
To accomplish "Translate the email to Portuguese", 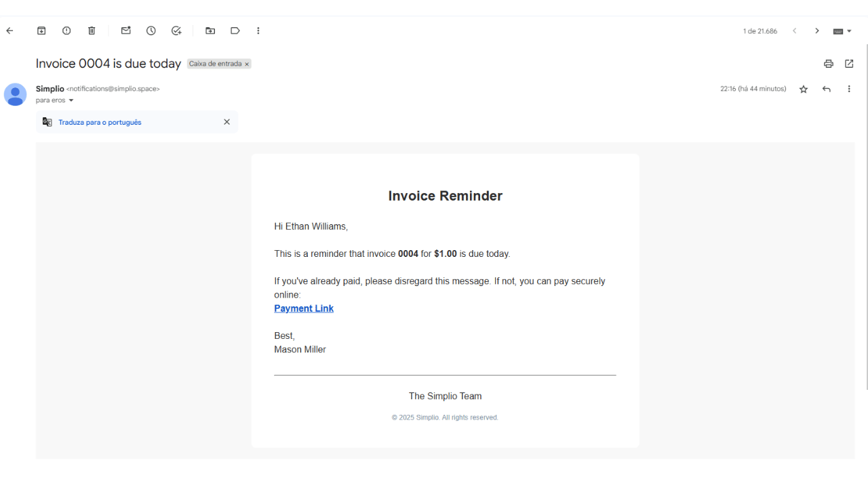I will pyautogui.click(x=100, y=122).
